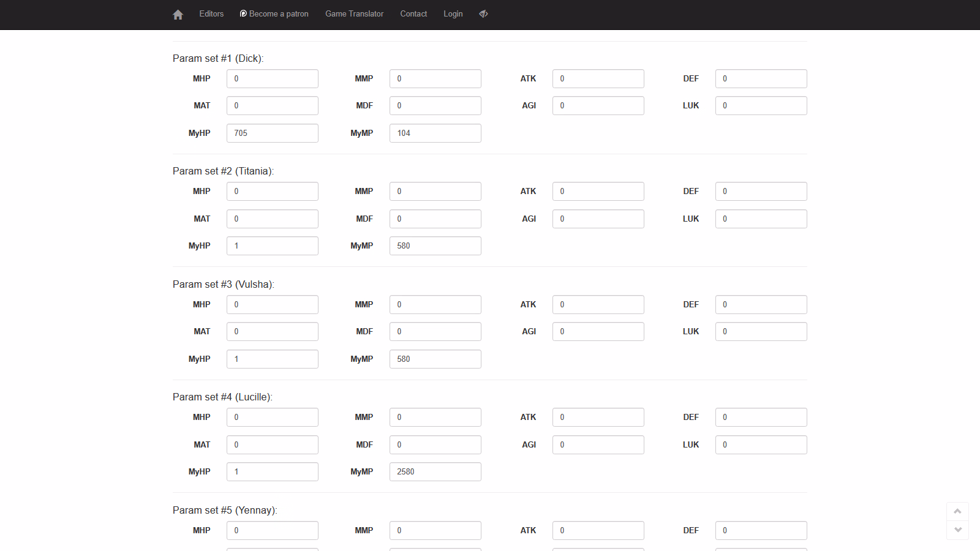Image resolution: width=980 pixels, height=551 pixels.
Task: Focus the AGI field for Vulsha
Action: pyautogui.click(x=598, y=331)
